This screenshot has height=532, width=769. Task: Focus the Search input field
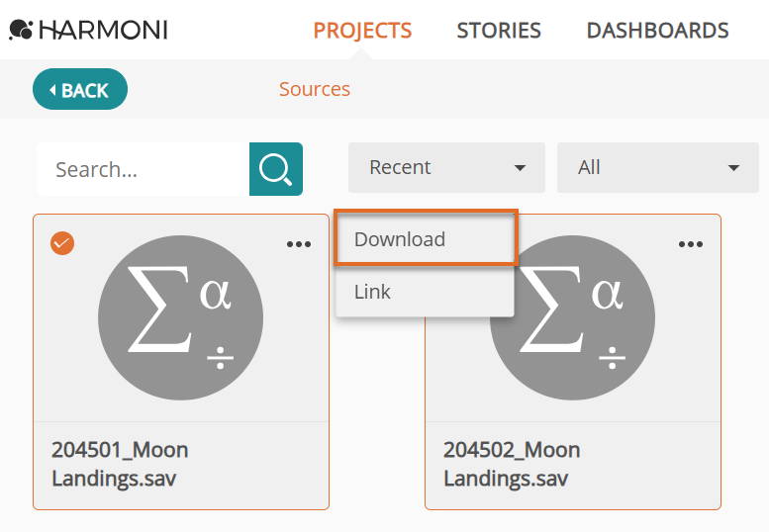[144, 169]
